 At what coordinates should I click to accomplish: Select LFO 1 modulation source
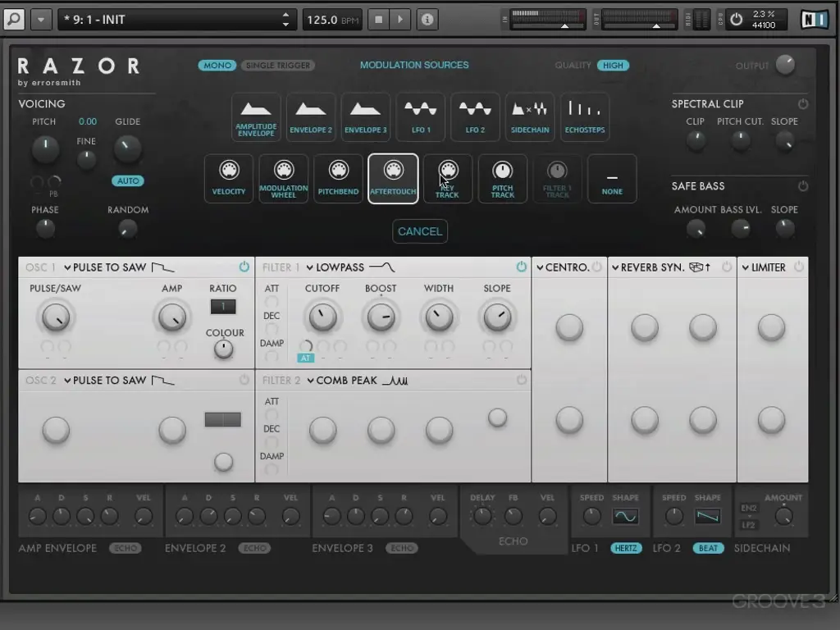point(421,117)
